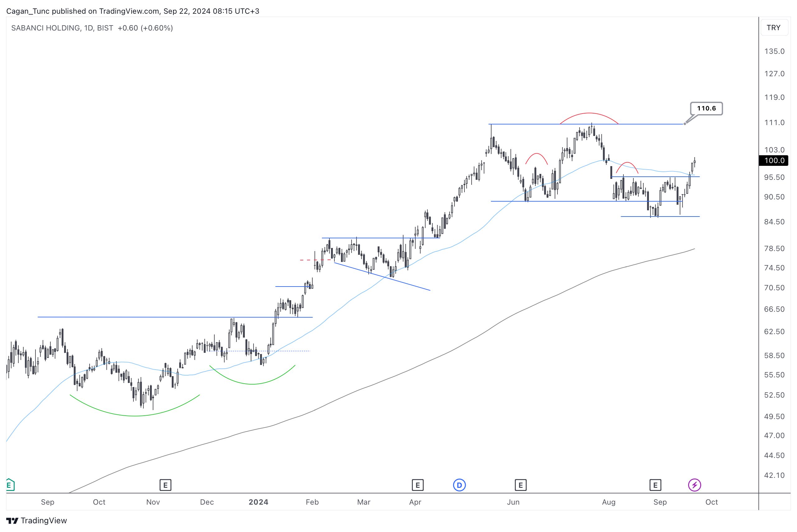797x532 pixels.
Task: Click the 110.6 price callout label
Action: [x=706, y=109]
